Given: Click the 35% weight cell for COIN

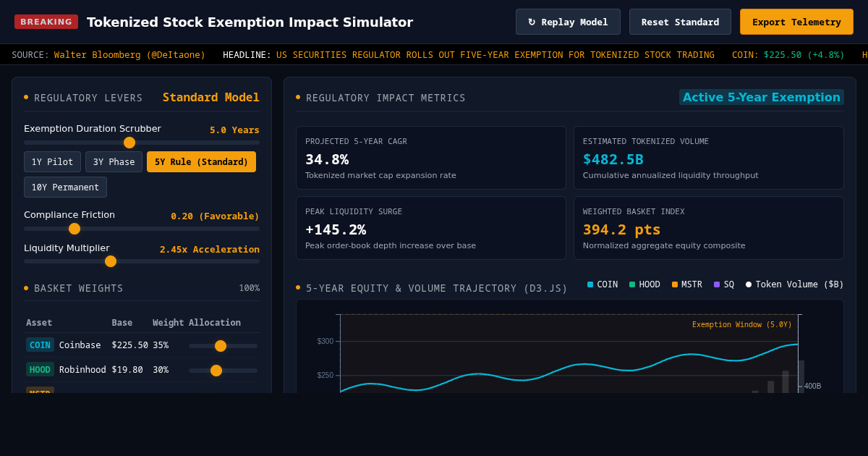Looking at the screenshot, I should point(161,345).
